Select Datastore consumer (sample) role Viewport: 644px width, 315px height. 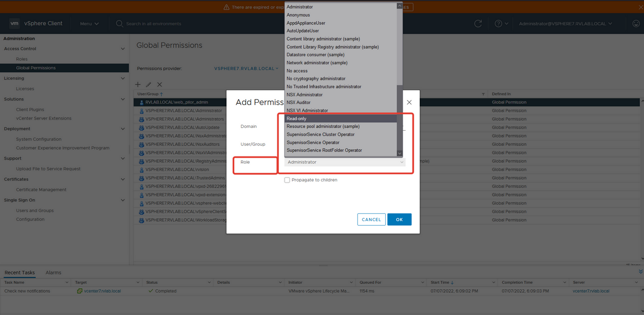pos(340,55)
